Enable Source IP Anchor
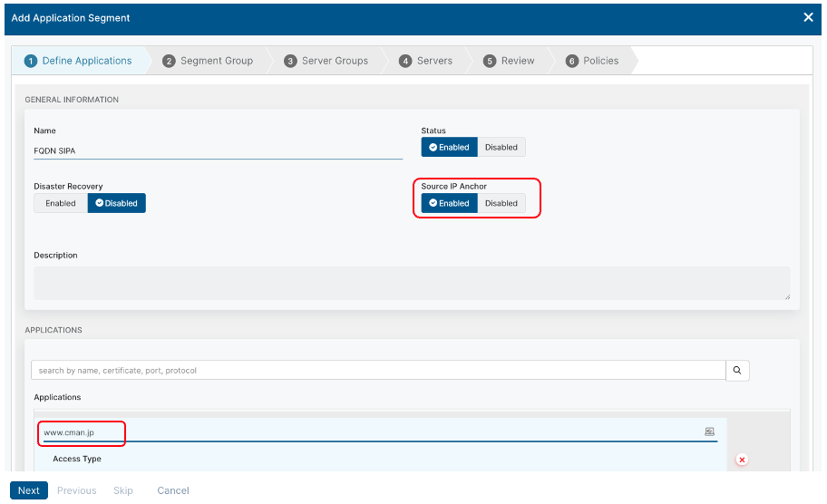Viewport: 827px width, 504px height. point(450,203)
